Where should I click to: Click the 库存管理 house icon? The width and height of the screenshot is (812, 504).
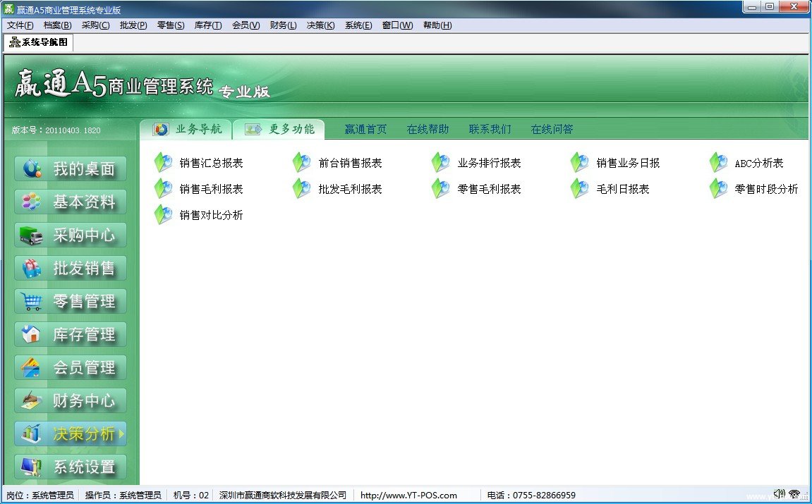(32, 334)
